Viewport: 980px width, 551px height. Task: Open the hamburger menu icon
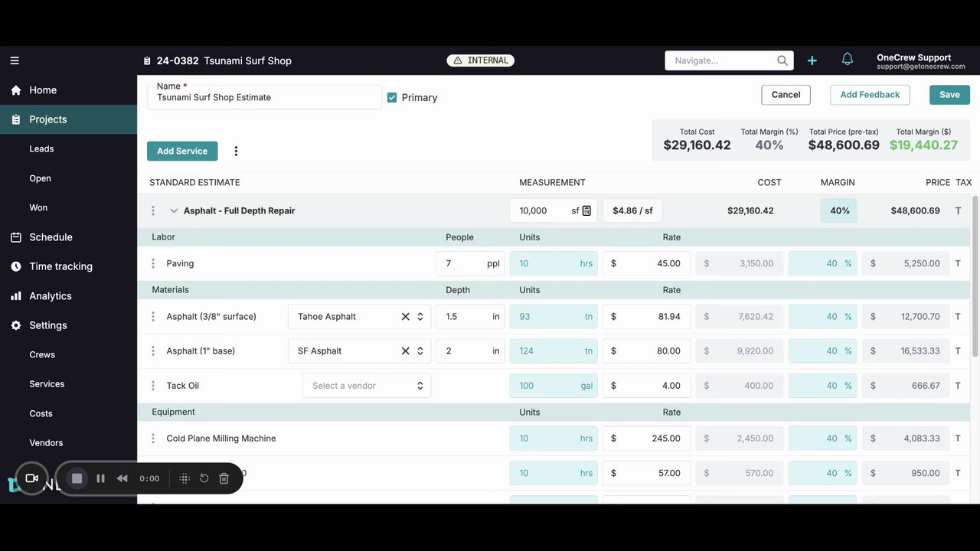pyautogui.click(x=15, y=60)
